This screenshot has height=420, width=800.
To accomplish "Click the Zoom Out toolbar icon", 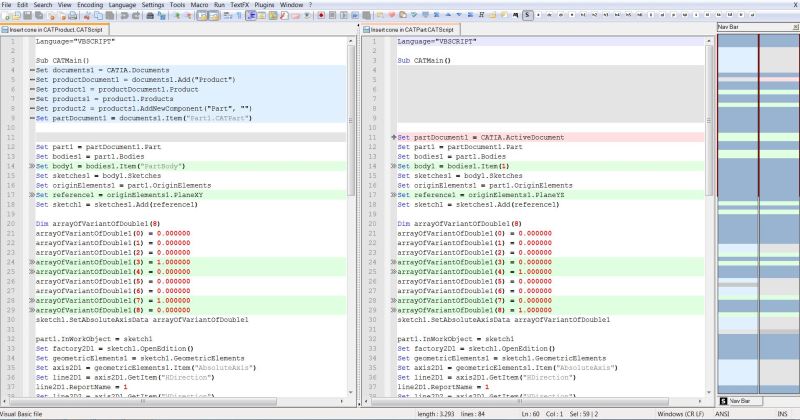I will coord(188,16).
